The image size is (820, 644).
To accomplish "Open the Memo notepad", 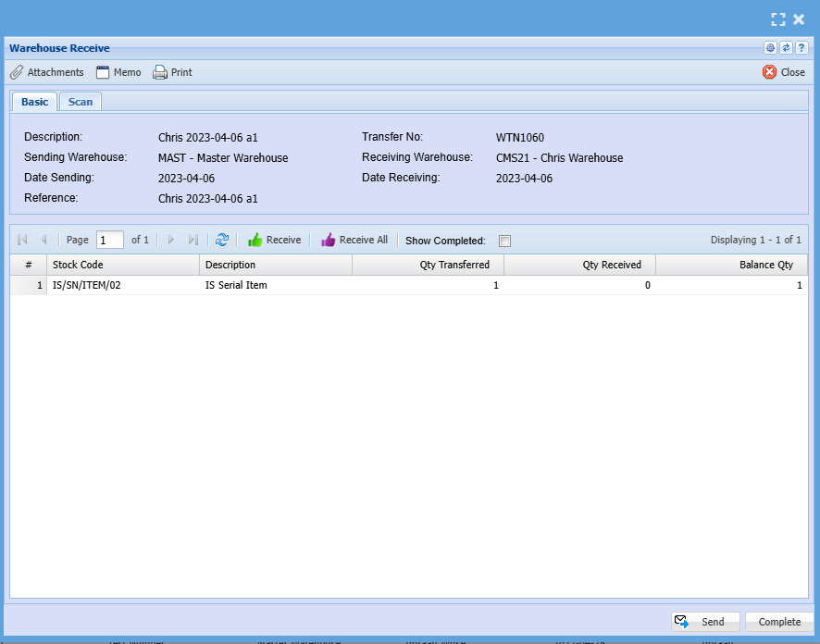I will (118, 72).
